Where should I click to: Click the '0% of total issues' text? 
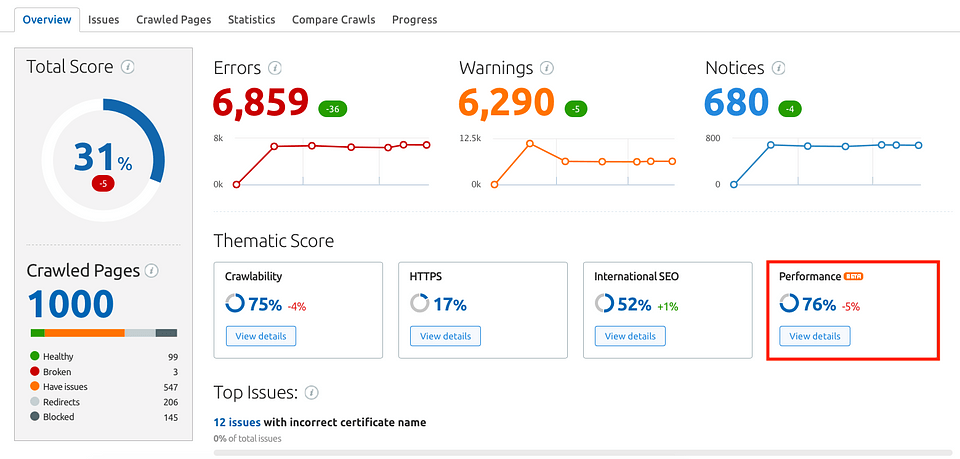coord(247,438)
